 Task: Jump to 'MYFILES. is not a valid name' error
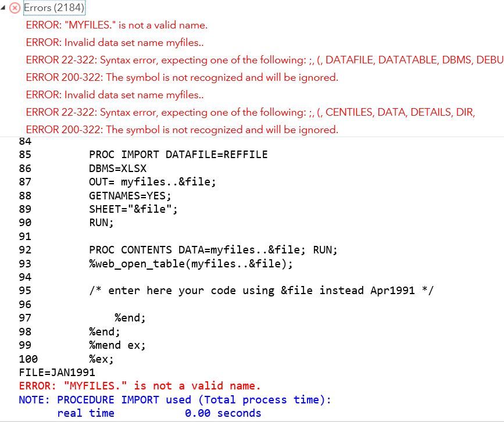tap(117, 25)
